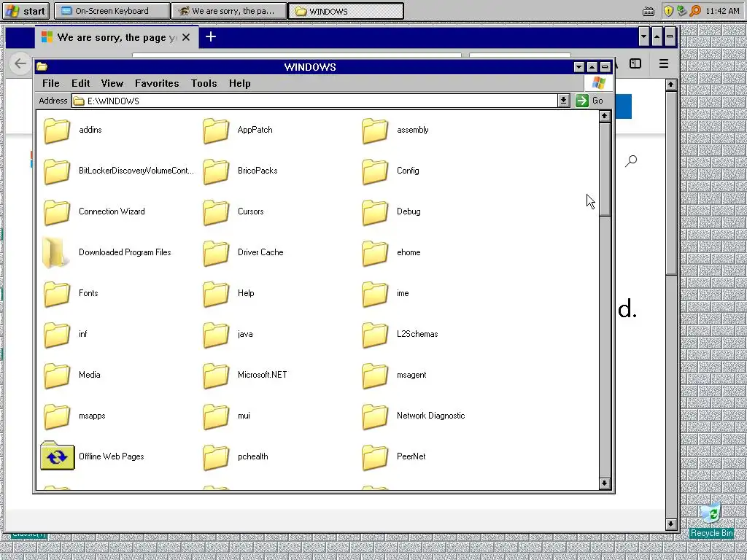Click the keyboard icon in the taskbar
Image resolution: width=747 pixels, height=560 pixels.
pyautogui.click(x=649, y=12)
